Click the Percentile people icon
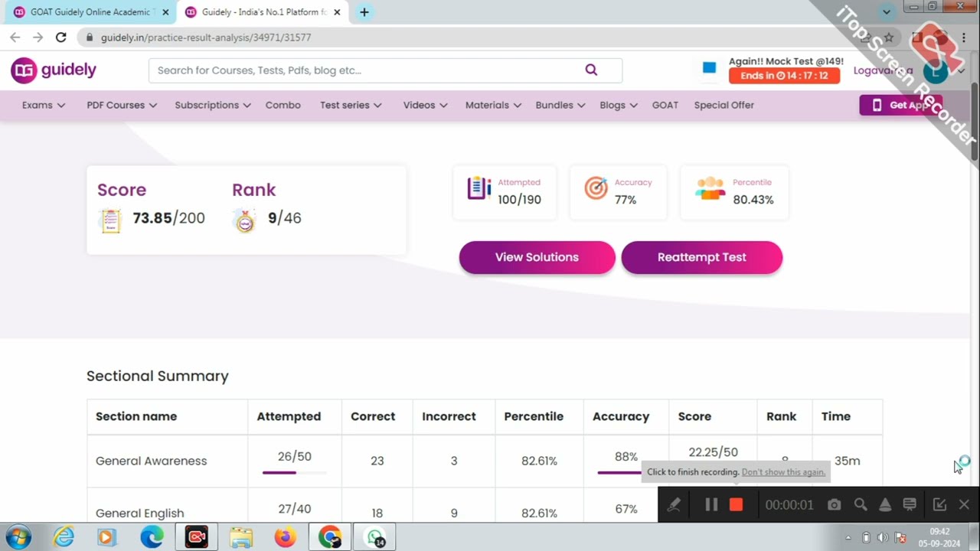 pos(710,188)
